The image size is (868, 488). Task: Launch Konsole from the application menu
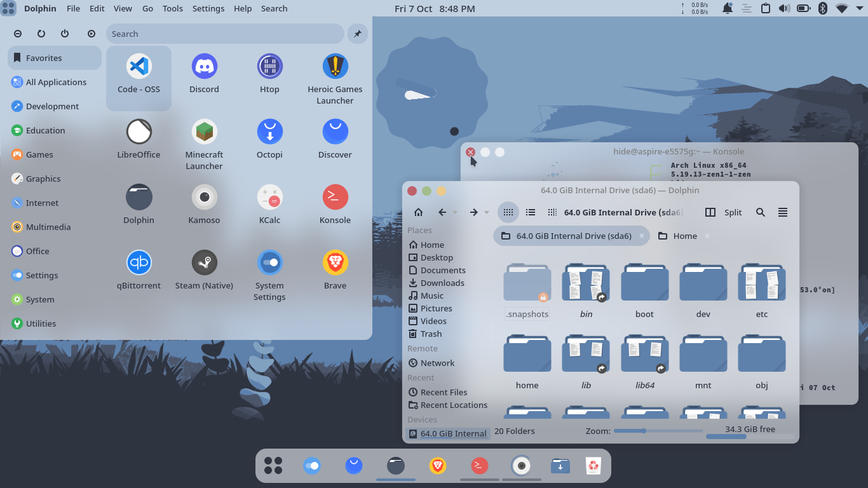click(x=335, y=202)
